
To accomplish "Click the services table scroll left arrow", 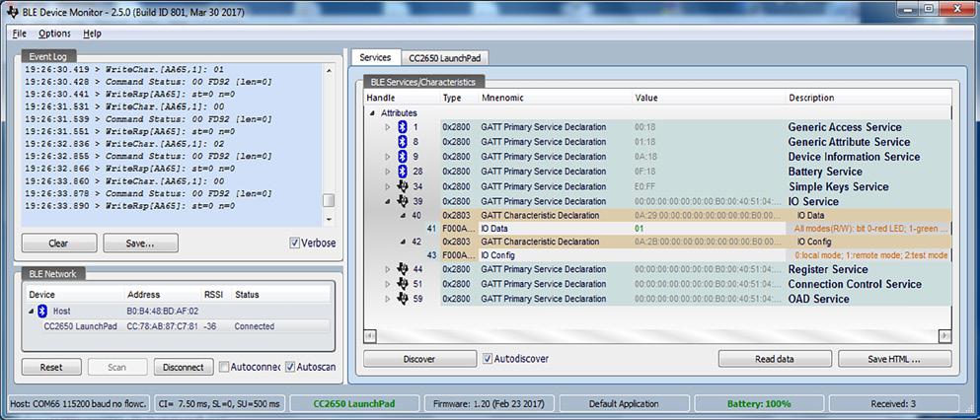I will [370, 336].
